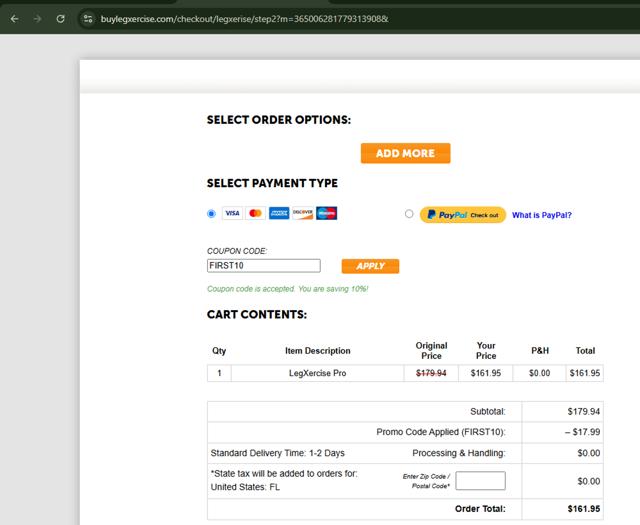Image resolution: width=640 pixels, height=525 pixels.
Task: Click the Mastercard logo
Action: (256, 213)
